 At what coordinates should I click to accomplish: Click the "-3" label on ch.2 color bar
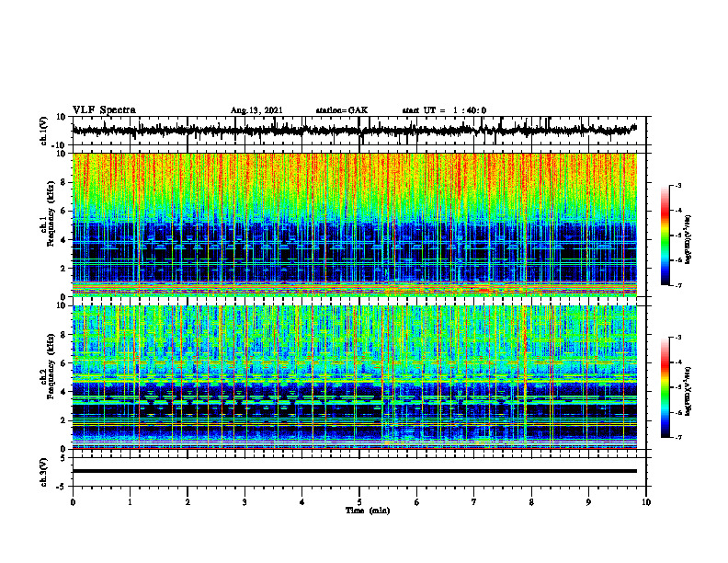point(677,338)
